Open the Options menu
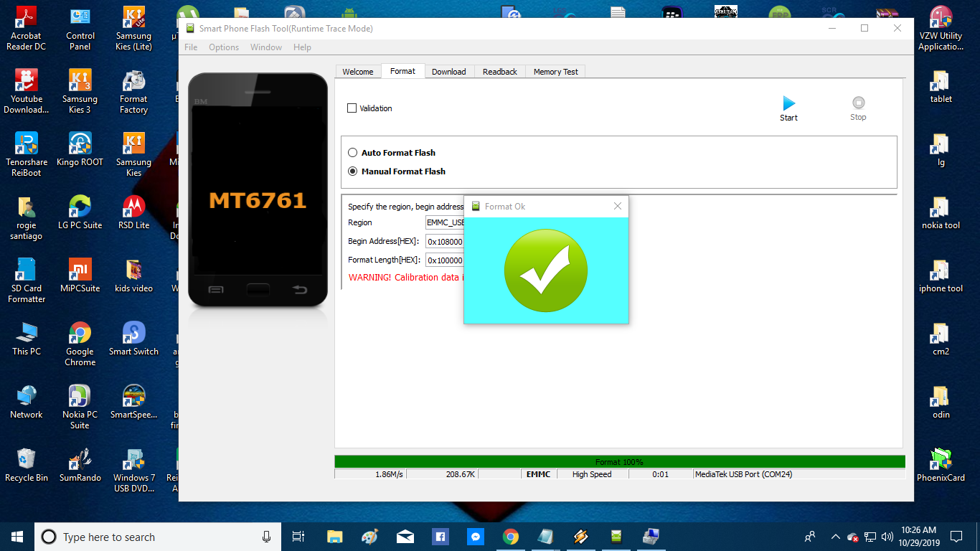This screenshot has height=551, width=980. tap(224, 47)
